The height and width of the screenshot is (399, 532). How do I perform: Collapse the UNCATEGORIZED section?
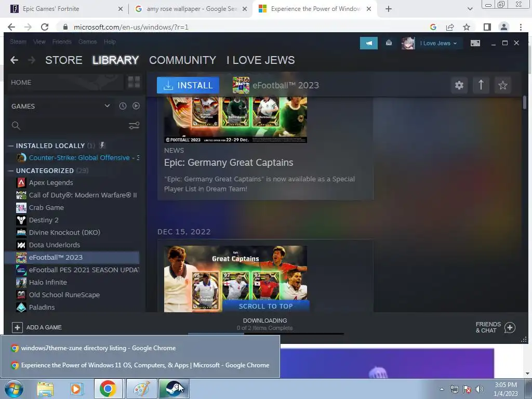[11, 170]
